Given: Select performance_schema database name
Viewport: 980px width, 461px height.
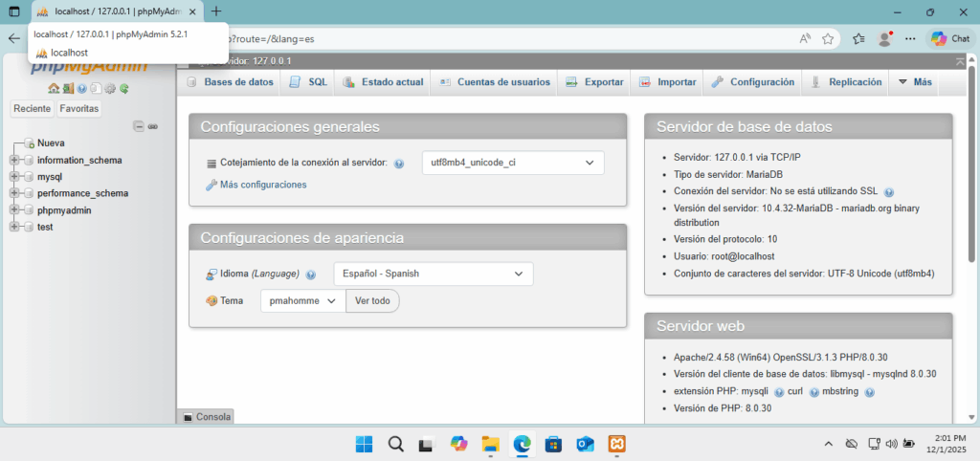Looking at the screenshot, I should [x=82, y=193].
